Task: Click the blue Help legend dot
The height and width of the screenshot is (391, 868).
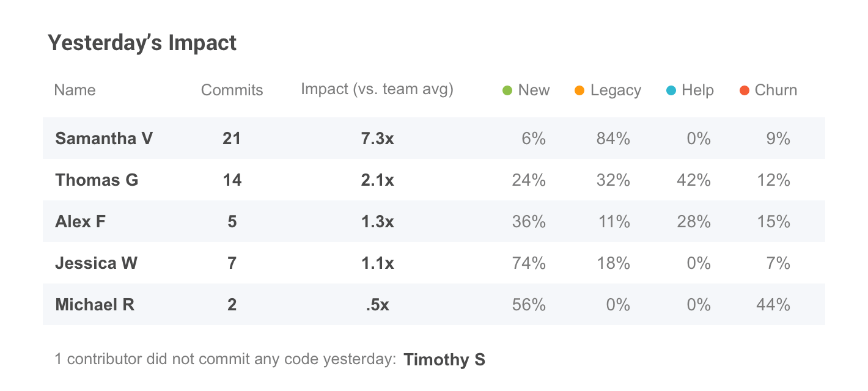Action: pyautogui.click(x=671, y=90)
